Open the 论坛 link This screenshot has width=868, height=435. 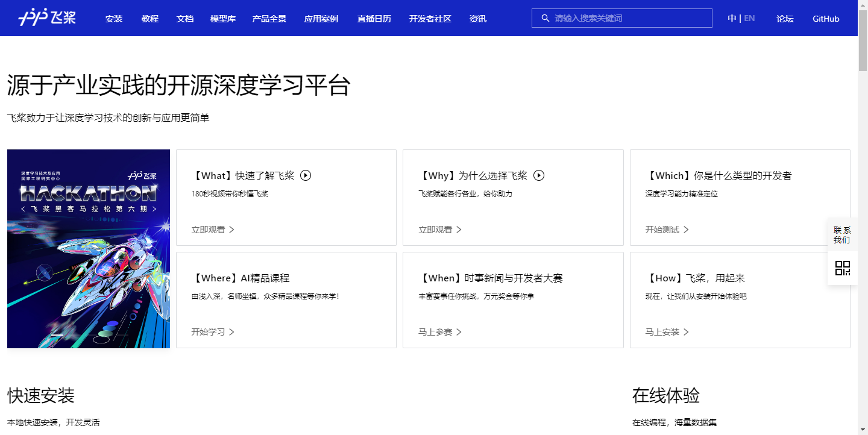point(785,19)
